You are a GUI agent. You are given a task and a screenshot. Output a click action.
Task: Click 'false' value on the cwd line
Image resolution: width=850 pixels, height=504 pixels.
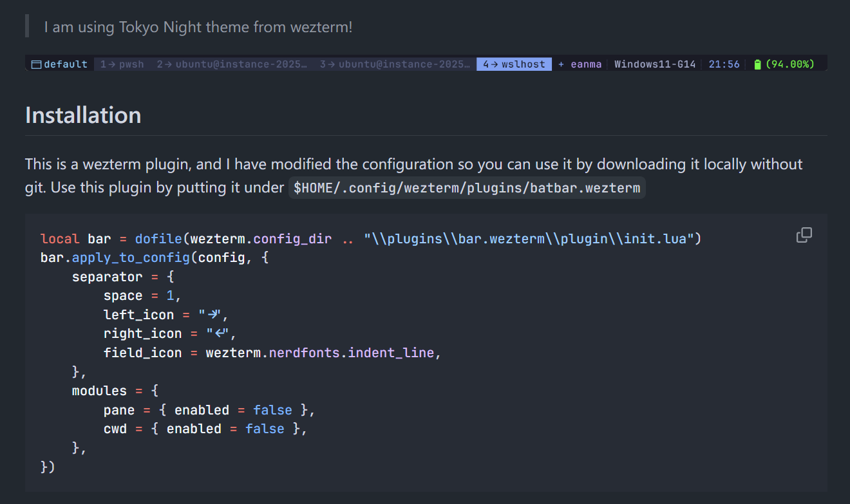(x=265, y=429)
